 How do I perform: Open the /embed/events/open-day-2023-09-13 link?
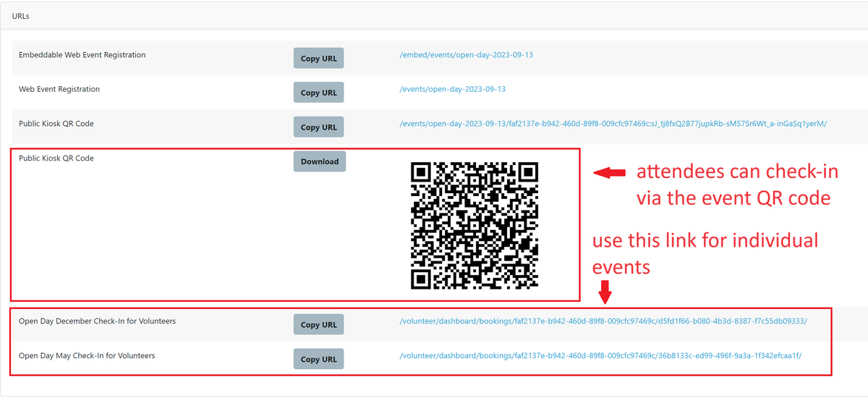pyautogui.click(x=466, y=55)
